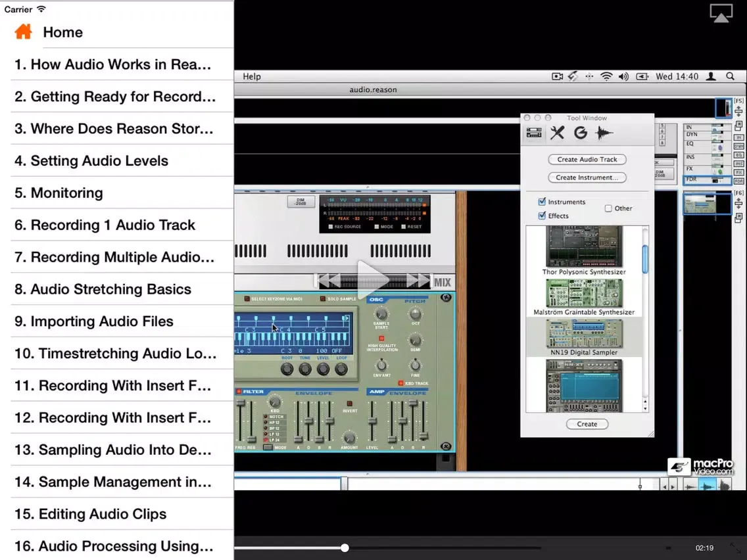Click filter FREQ fader on NN19

click(241, 404)
